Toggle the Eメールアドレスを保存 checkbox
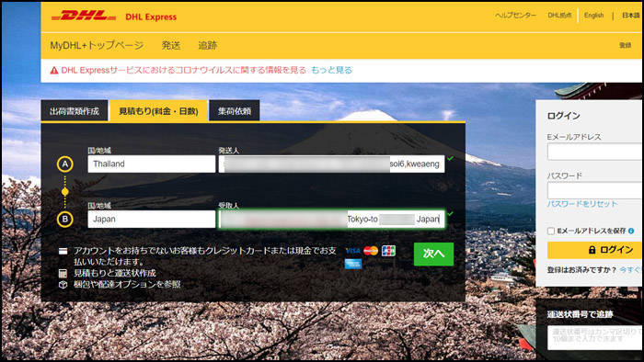The width and height of the screenshot is (644, 362). coord(551,232)
